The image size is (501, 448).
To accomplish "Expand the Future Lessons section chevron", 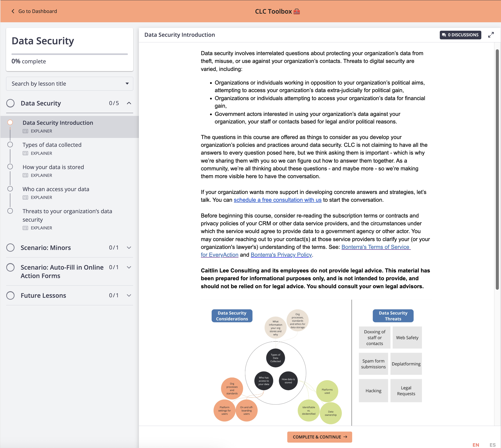I will (129, 295).
